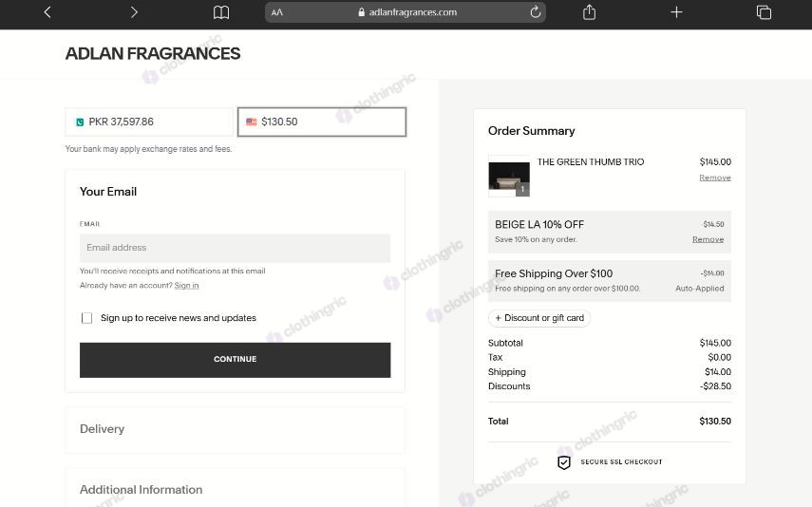Follow the Sign in link

(186, 286)
